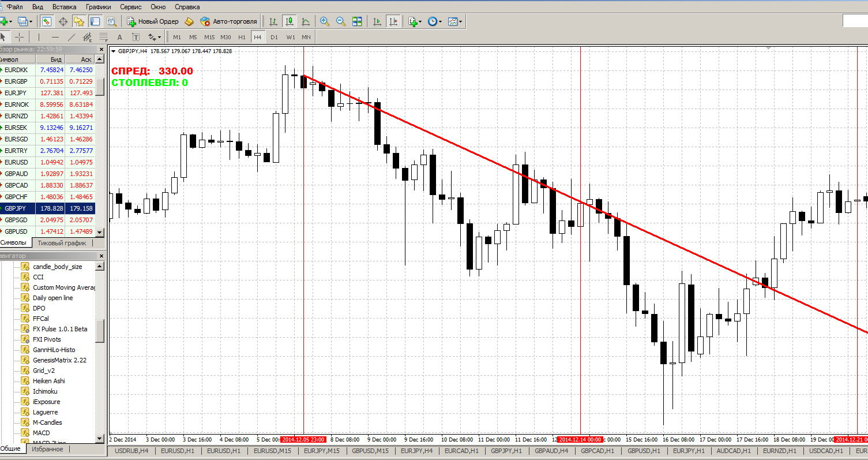Open the periodicity clock dropdown
This screenshot has width=868, height=460.
[435, 21]
